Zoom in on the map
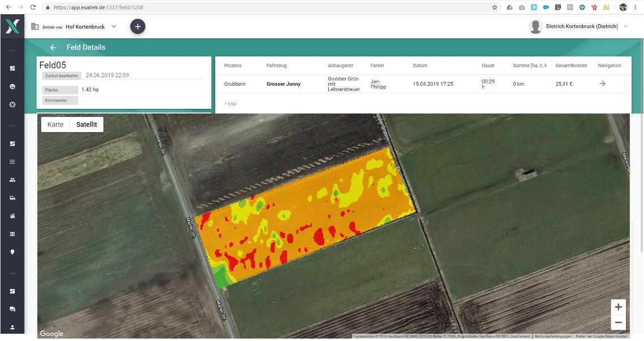This screenshot has width=644, height=341. tap(618, 307)
